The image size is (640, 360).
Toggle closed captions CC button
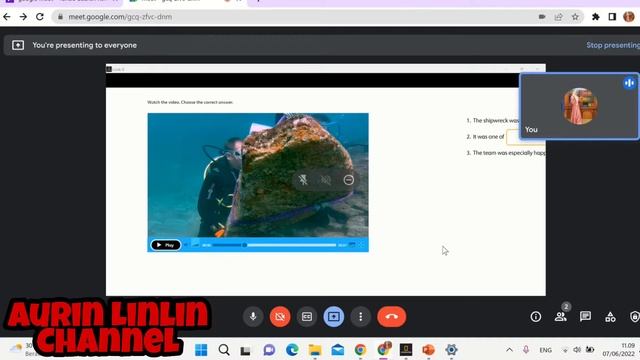[x=307, y=316]
